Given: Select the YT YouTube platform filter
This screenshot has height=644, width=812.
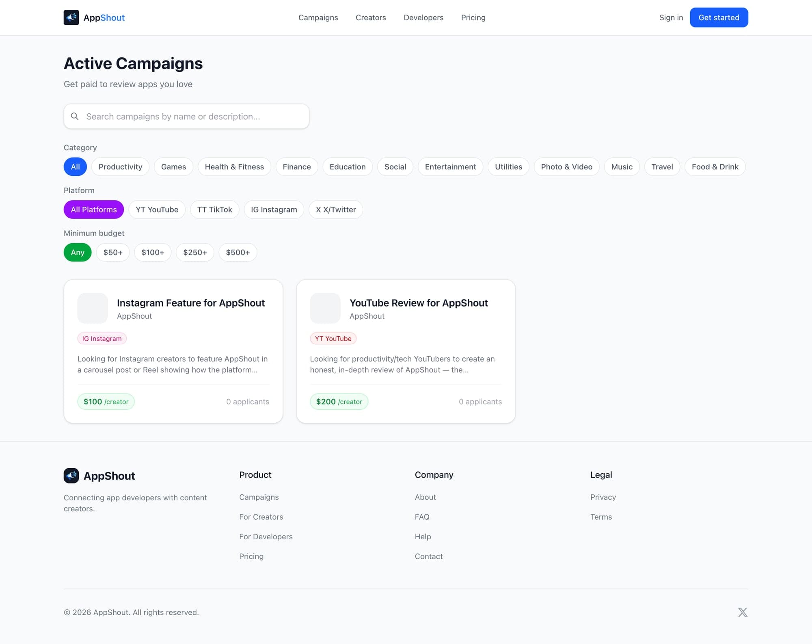Looking at the screenshot, I should [x=157, y=210].
